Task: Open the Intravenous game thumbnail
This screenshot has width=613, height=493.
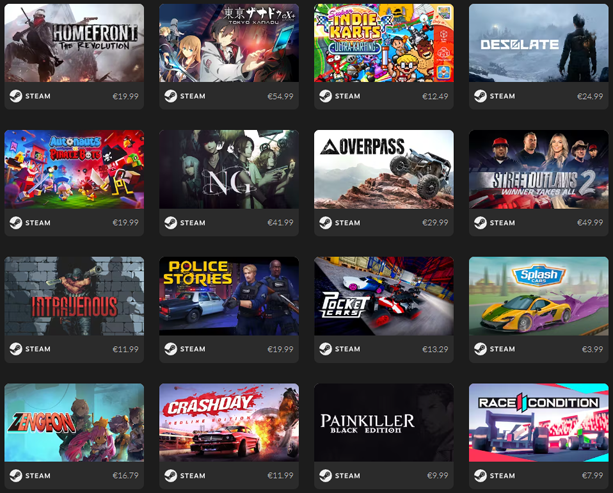Action: click(x=74, y=296)
